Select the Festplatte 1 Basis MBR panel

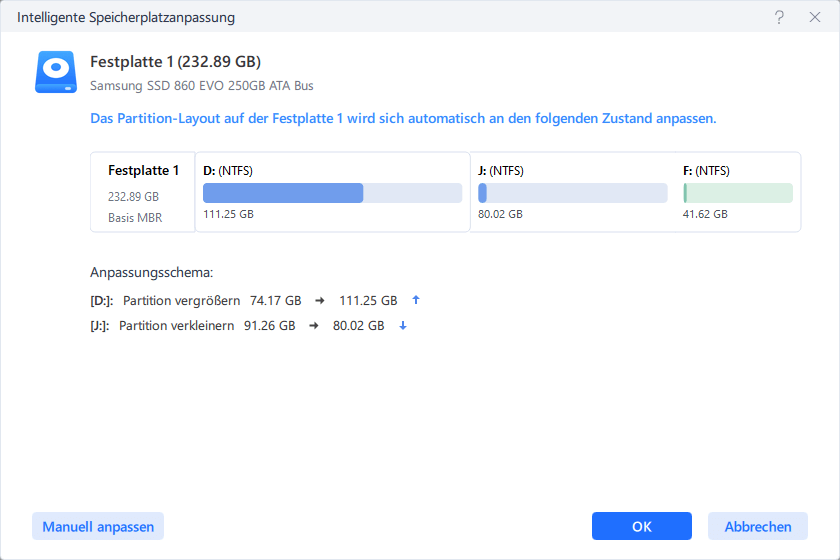(143, 192)
